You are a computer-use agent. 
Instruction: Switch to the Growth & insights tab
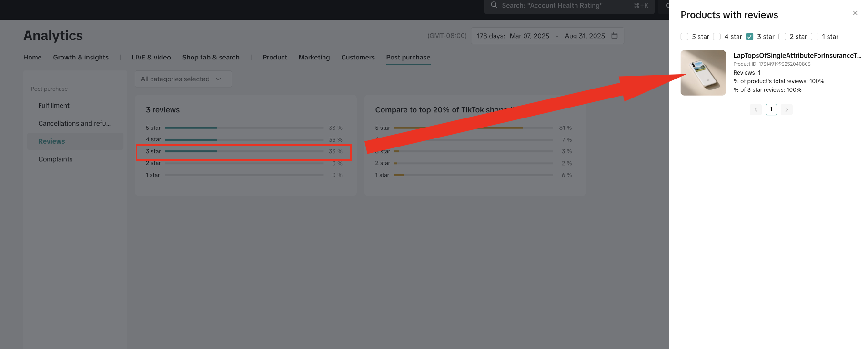(81, 57)
